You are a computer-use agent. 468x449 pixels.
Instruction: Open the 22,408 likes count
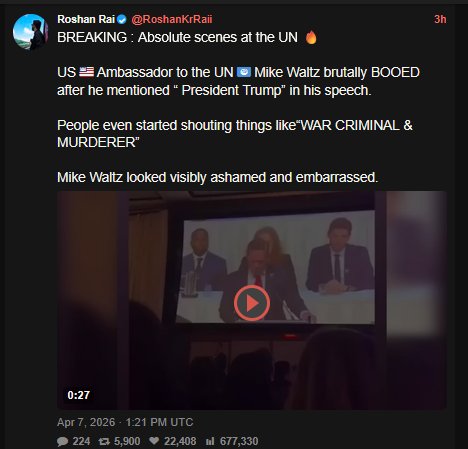180,441
